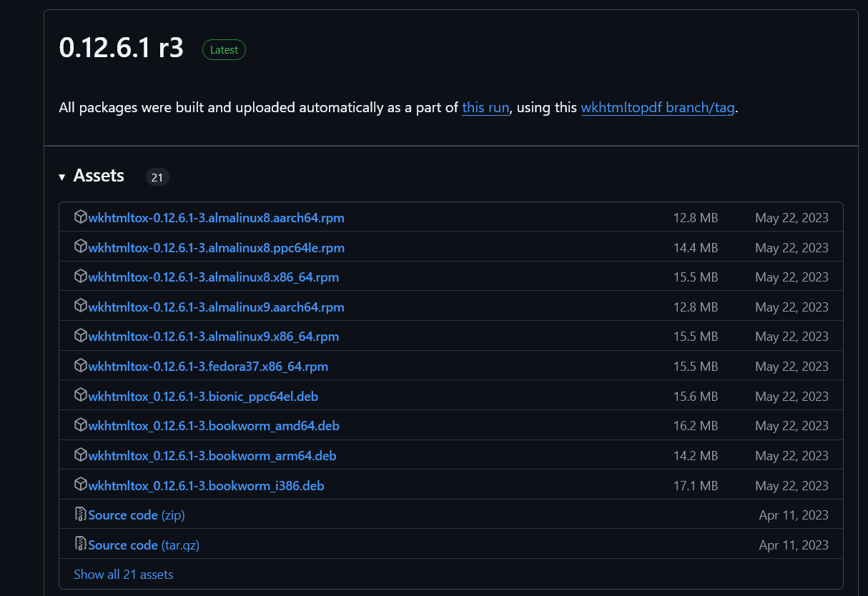Click the Apr 11, 2023 date of Source code (tar.gz)

point(794,545)
